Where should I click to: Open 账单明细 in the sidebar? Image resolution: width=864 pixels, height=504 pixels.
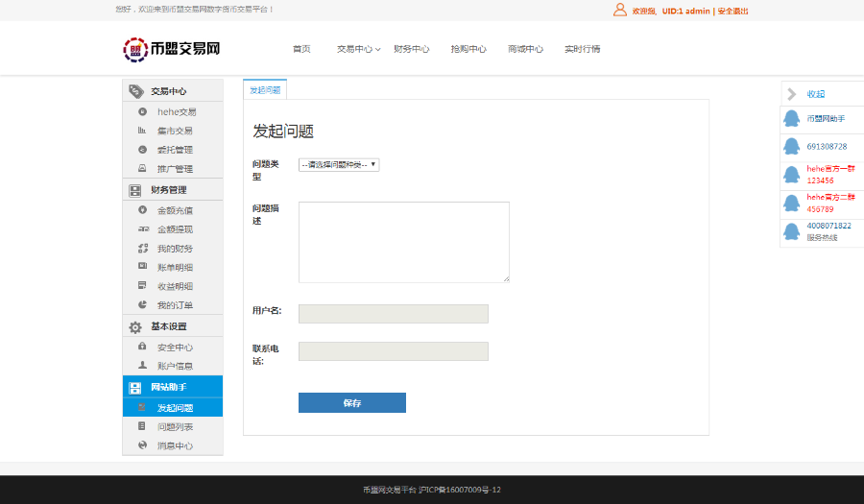[x=175, y=267]
